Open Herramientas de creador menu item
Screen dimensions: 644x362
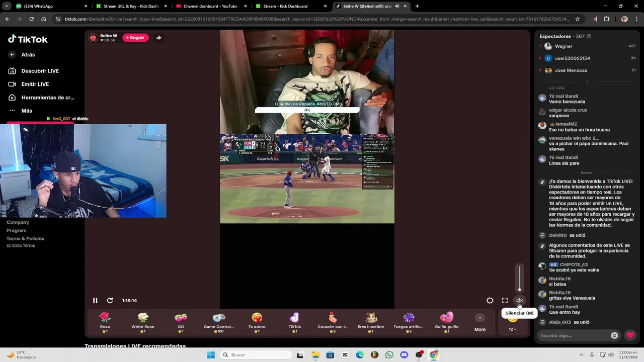(x=41, y=98)
